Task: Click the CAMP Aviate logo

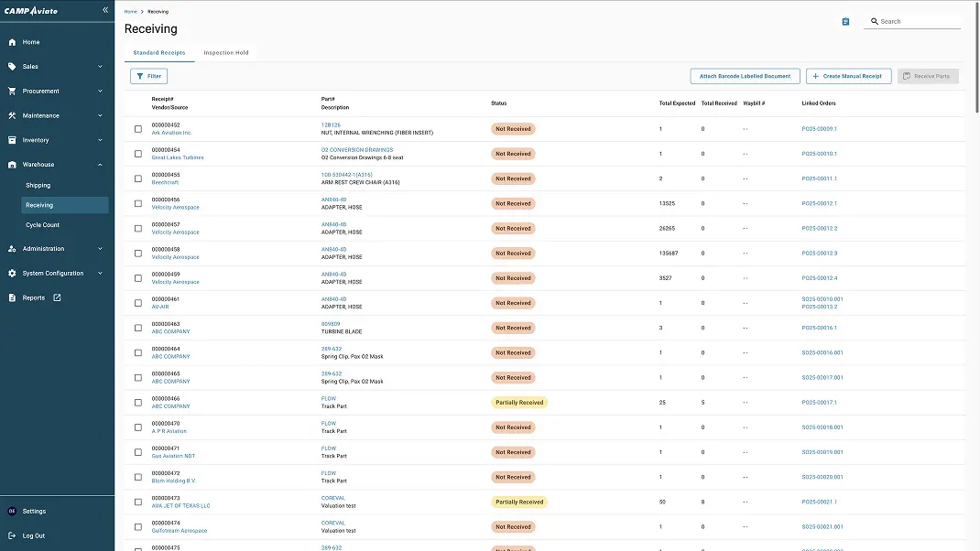Action: (x=31, y=11)
